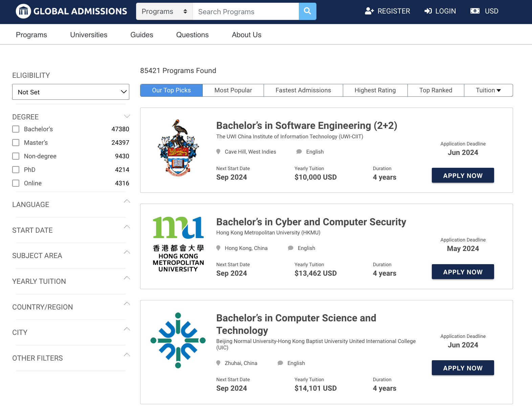
Task: Open the Hong Kong Metropolitan University logo
Action: tap(178, 244)
